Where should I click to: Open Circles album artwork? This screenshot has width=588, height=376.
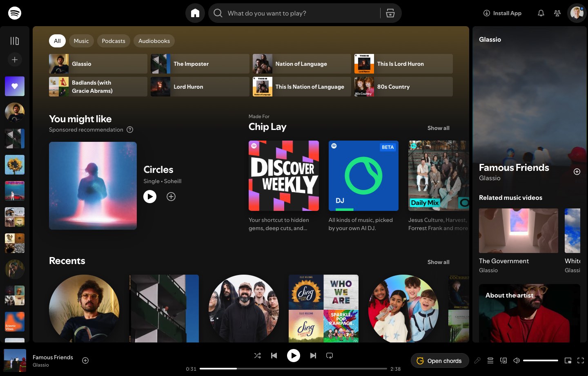coord(93,186)
